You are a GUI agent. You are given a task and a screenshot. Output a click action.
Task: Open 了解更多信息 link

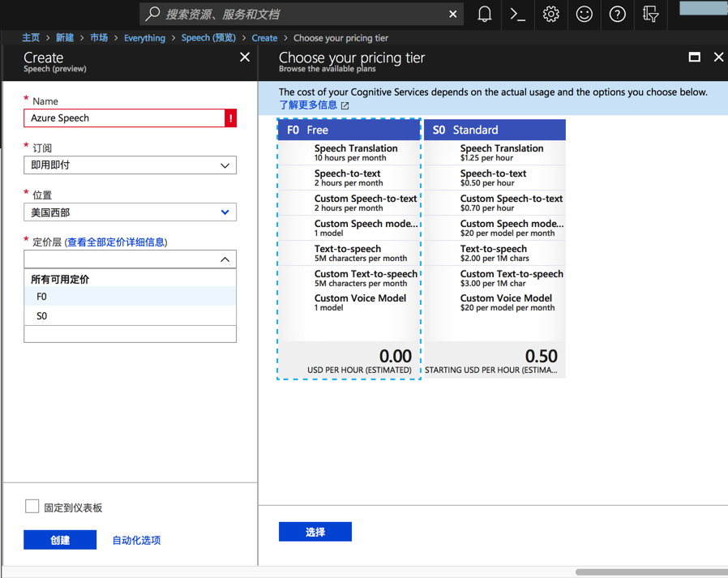(308, 105)
